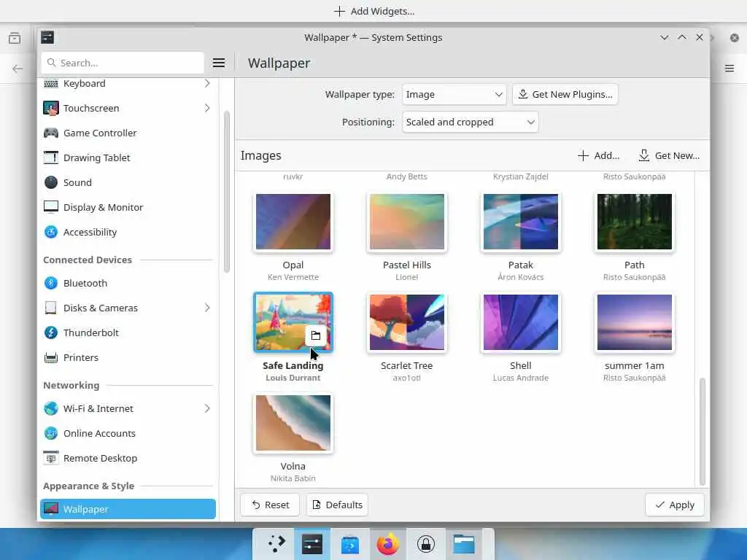Click the Keyboard icon in the sidebar
747x560 pixels.
51,83
